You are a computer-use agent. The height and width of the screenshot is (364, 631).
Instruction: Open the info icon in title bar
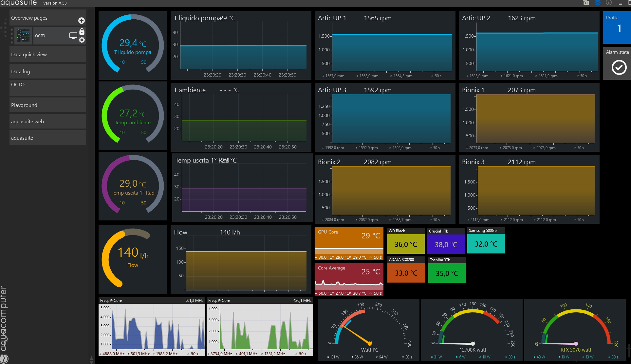pos(609,3)
